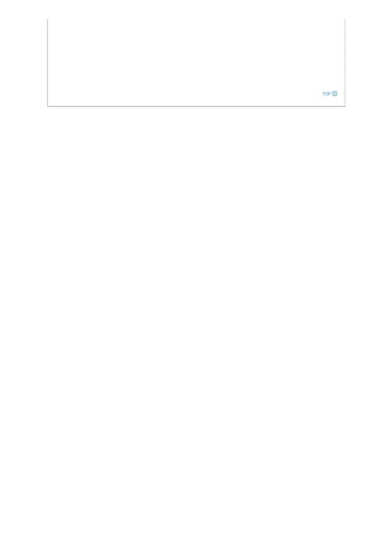
Task: Select the word TOP near panel corner
Action: pos(326,94)
